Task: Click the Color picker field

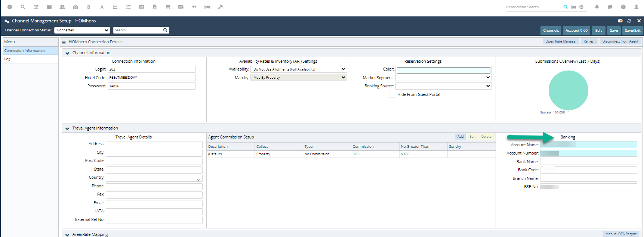Action: click(443, 70)
